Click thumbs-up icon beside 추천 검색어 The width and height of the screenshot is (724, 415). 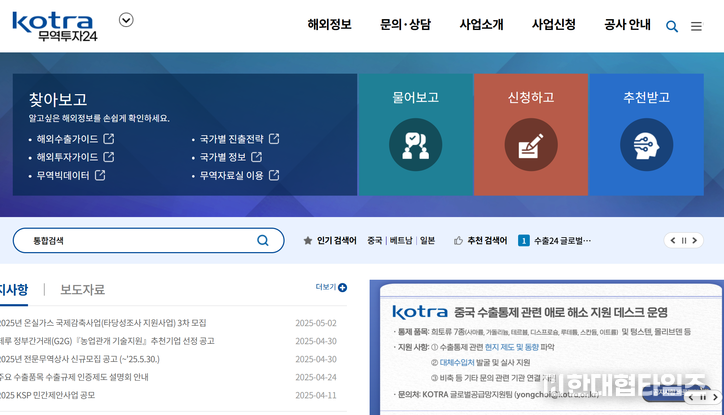[x=458, y=241]
